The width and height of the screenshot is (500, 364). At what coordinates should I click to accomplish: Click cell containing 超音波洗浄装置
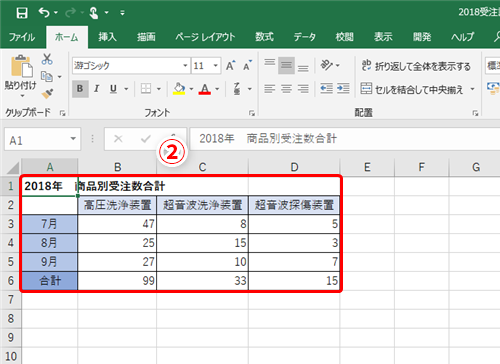pos(203,205)
